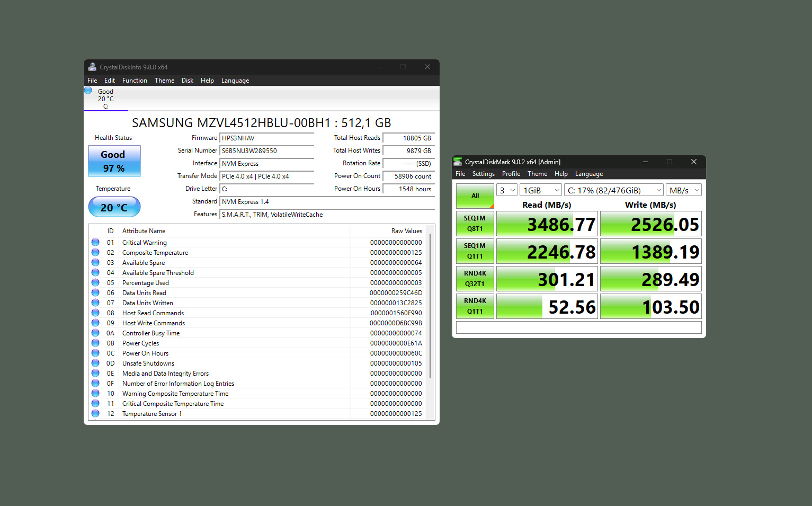812x506 pixels.
Task: Click the CrystalDiskMark app icon in title bar
Action: tap(458, 162)
